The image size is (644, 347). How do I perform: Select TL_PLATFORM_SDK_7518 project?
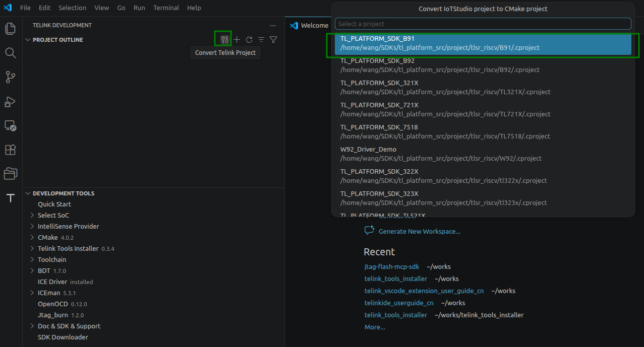tap(483, 132)
